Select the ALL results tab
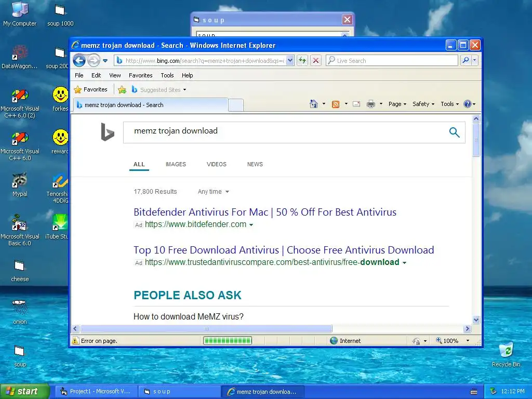Viewport: 532px width, 399px height. point(139,164)
